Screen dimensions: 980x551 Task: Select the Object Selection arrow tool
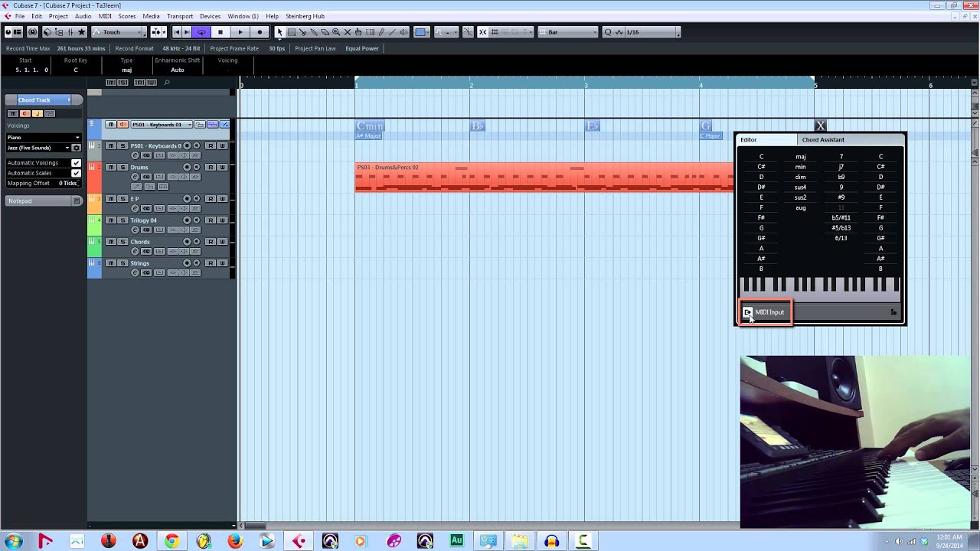(279, 32)
